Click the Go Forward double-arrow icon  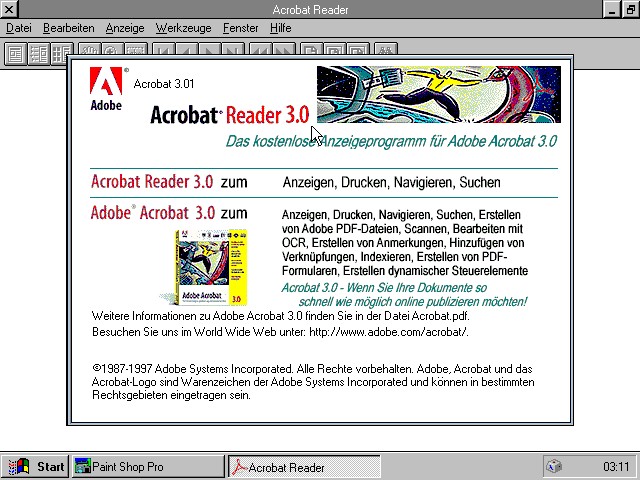click(284, 49)
